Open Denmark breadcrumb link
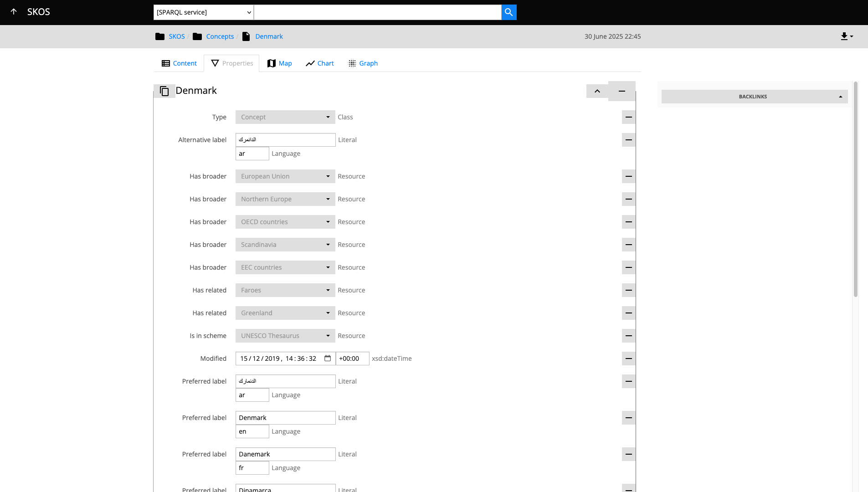This screenshot has height=492, width=868. pyautogui.click(x=269, y=36)
